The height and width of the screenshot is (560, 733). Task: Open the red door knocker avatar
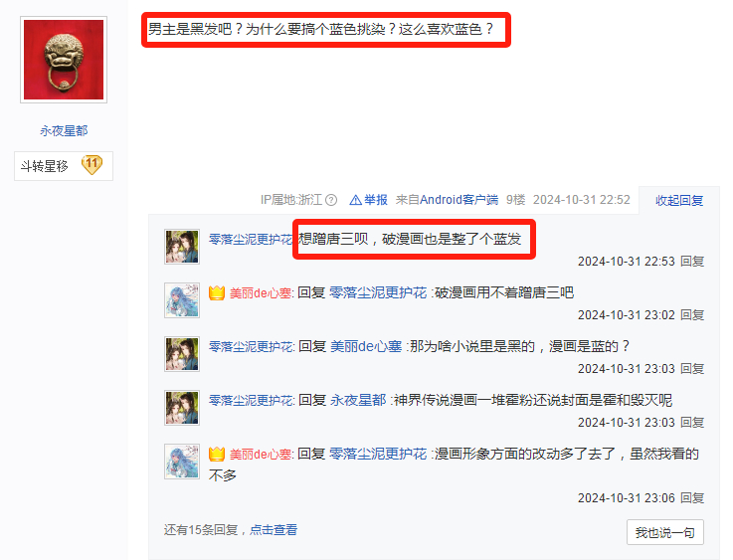[64, 60]
